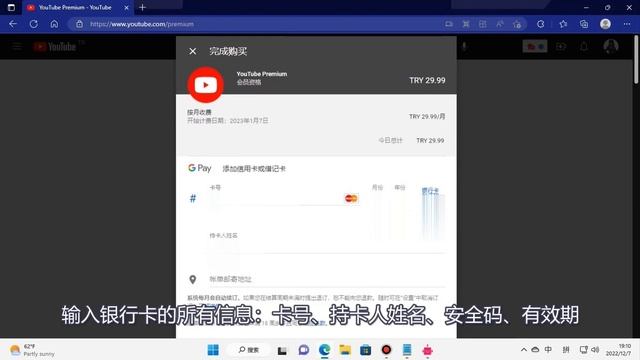640x360 pixels.
Task: Click the TRY 29.99 price text
Action: 427,80
